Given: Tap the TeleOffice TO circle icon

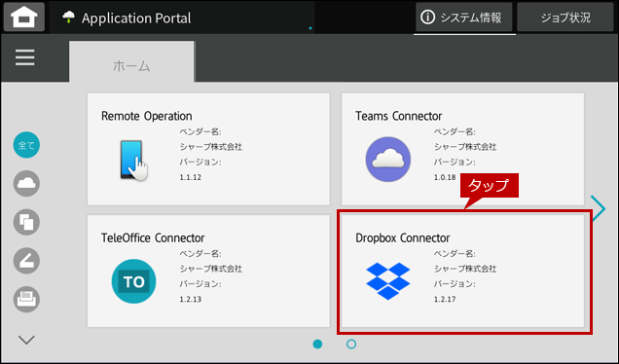Looking at the screenshot, I should coord(134,281).
